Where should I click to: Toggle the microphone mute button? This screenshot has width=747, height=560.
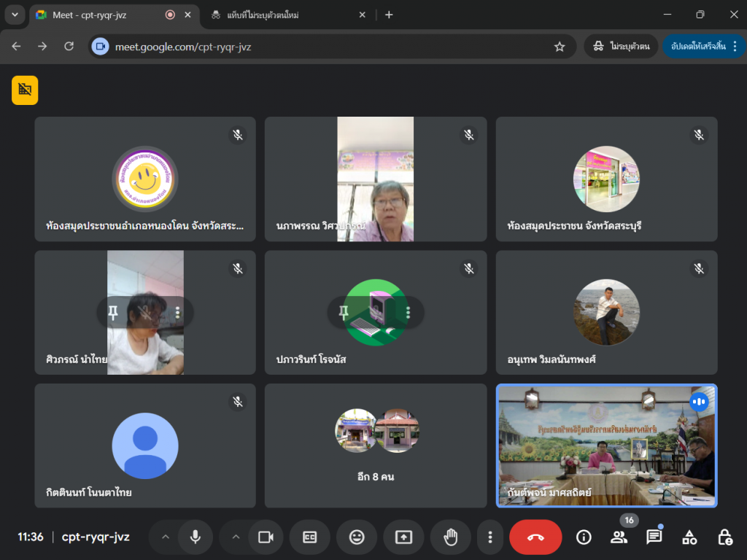pyautogui.click(x=196, y=537)
